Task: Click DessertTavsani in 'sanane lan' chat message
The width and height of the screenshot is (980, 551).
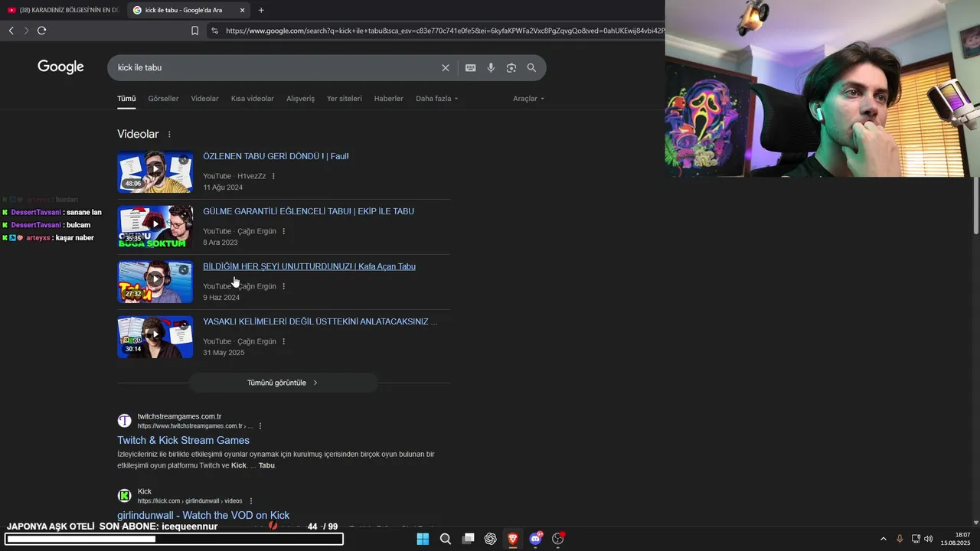Action: click(x=36, y=212)
